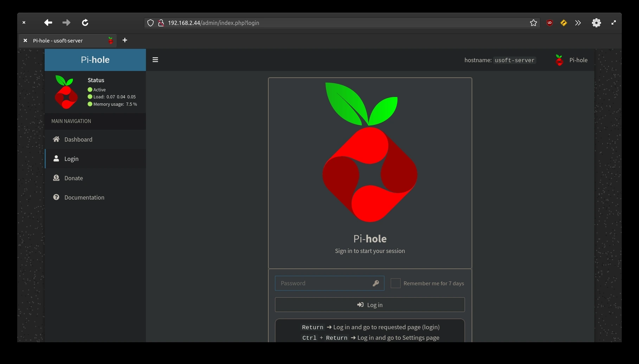The width and height of the screenshot is (639, 364).
Task: Click the usoft-server hostname text
Action: pos(515,60)
